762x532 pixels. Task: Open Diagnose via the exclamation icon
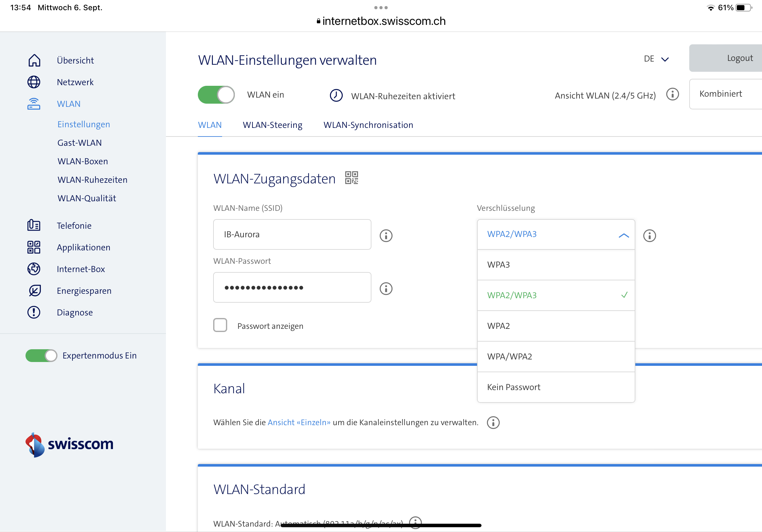tap(34, 313)
